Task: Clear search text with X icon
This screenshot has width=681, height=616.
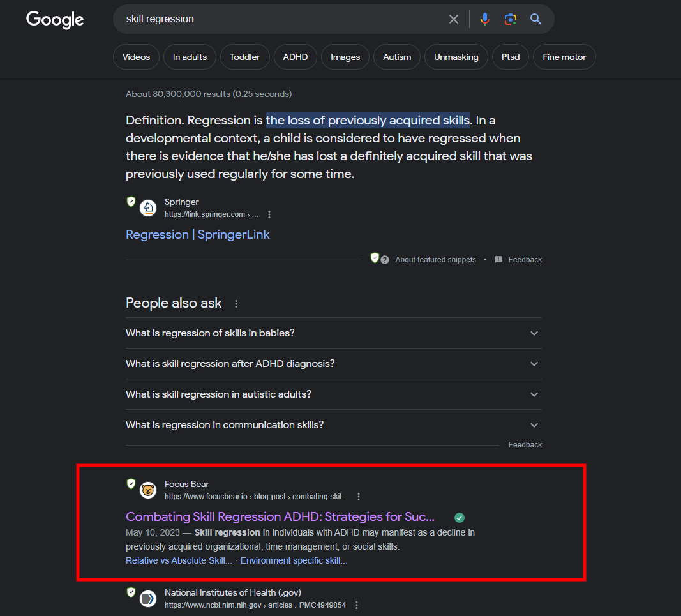Action: pos(454,19)
